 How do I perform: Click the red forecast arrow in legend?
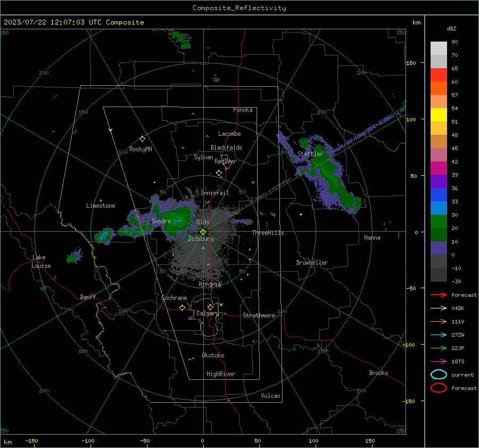point(439,295)
